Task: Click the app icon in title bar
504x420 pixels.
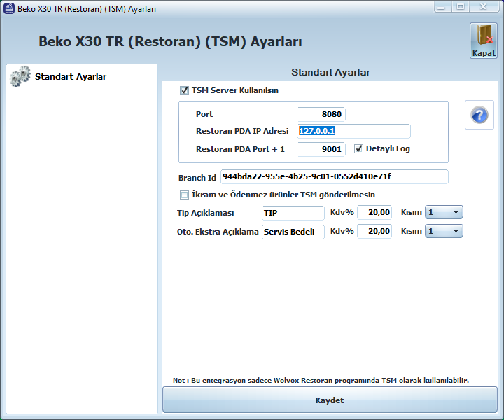Action: pos(9,8)
